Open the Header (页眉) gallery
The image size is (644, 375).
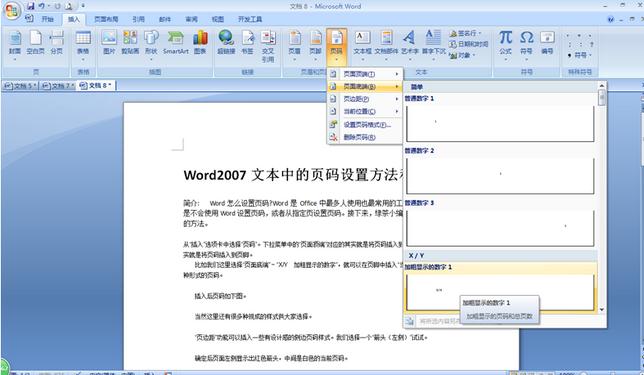[294, 45]
